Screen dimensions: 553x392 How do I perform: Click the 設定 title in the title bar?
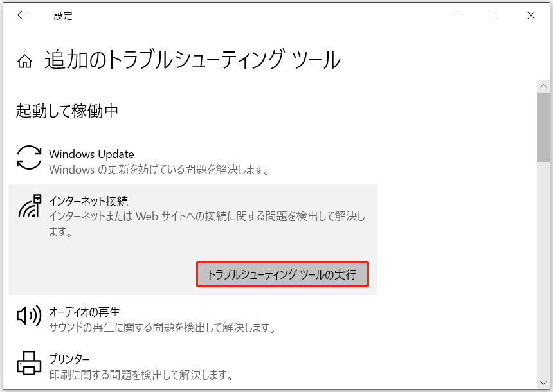coord(62,16)
